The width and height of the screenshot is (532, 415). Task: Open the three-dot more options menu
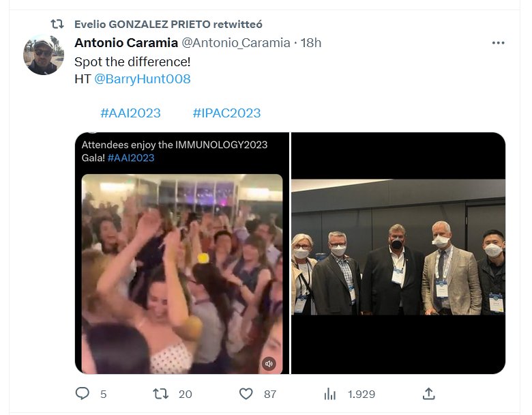coord(498,43)
